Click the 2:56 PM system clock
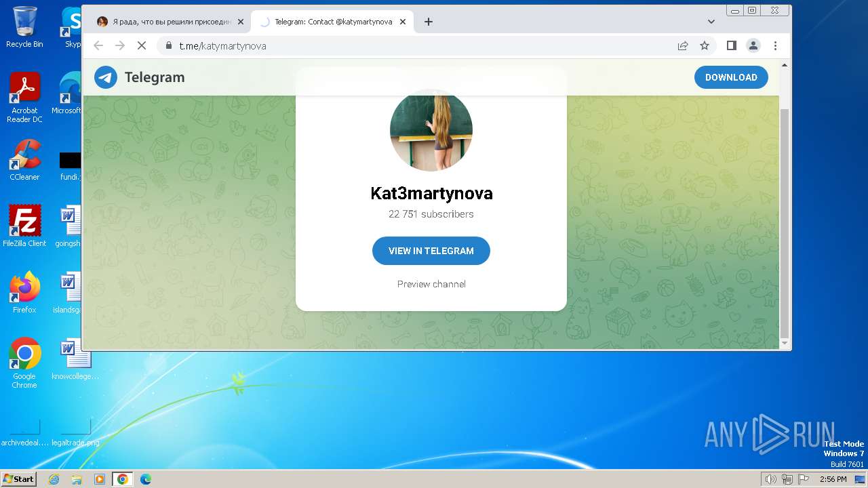Screen dimensions: 868x488 833,479
